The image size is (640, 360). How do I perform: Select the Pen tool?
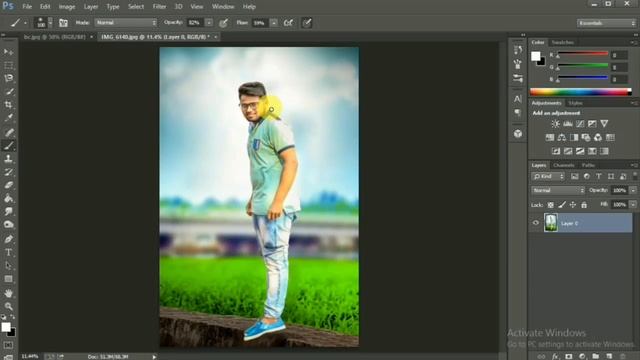pyautogui.click(x=8, y=239)
